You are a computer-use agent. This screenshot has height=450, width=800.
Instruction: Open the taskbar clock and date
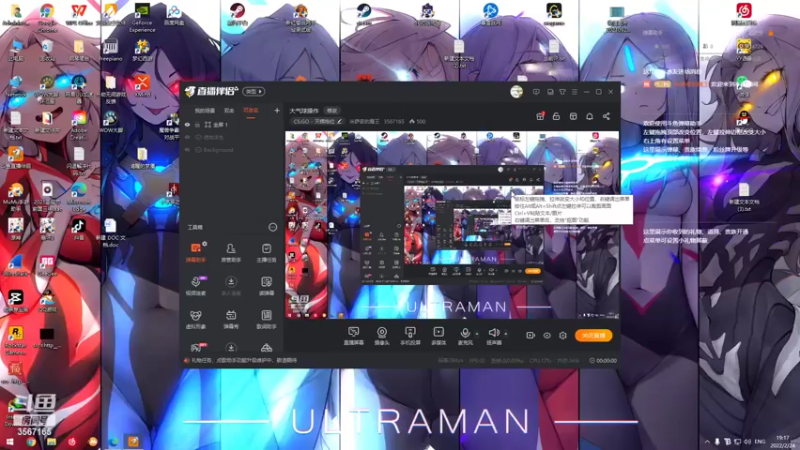(x=783, y=441)
